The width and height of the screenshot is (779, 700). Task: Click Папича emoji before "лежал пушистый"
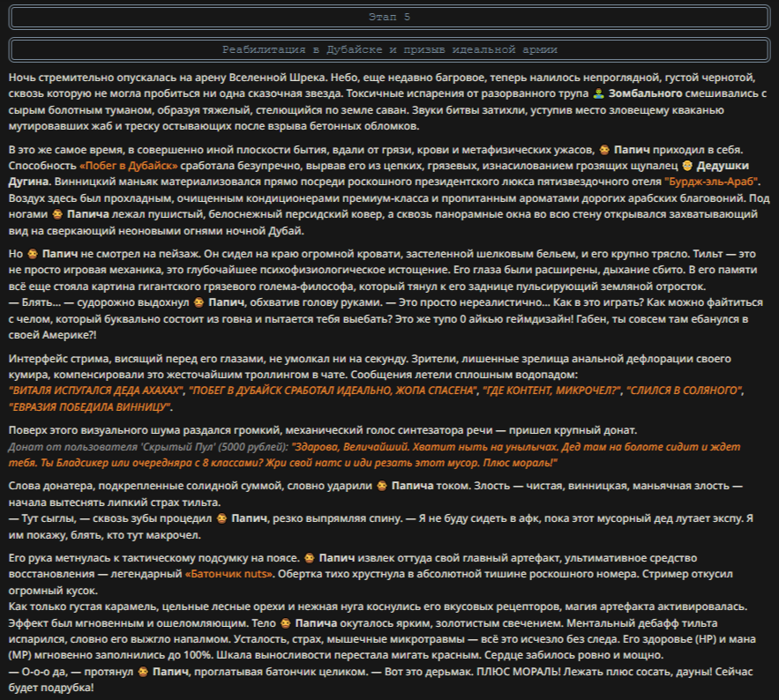click(x=57, y=214)
